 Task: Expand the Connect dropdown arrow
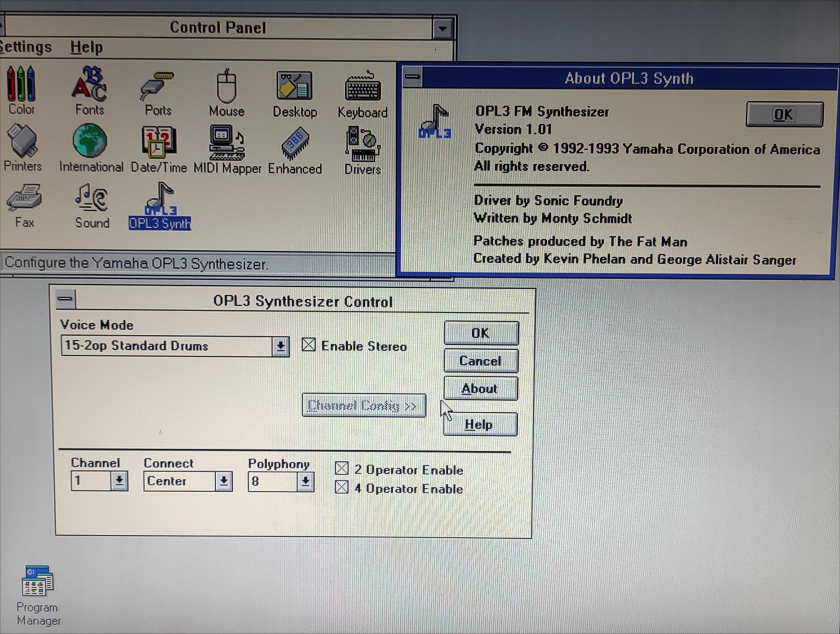(224, 481)
